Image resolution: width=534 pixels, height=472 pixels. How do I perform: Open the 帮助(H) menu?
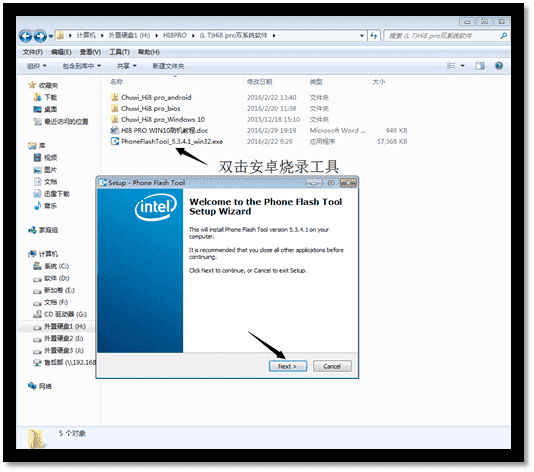[148, 52]
